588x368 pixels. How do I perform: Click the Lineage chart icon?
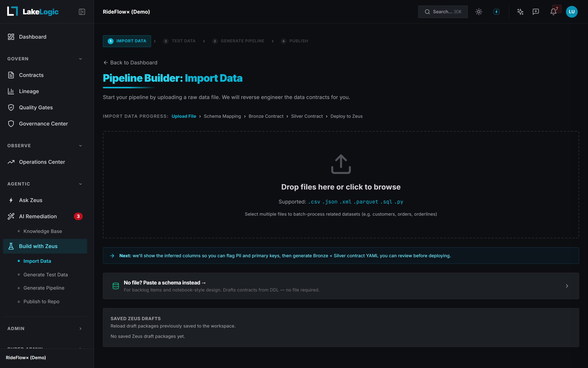click(11, 91)
